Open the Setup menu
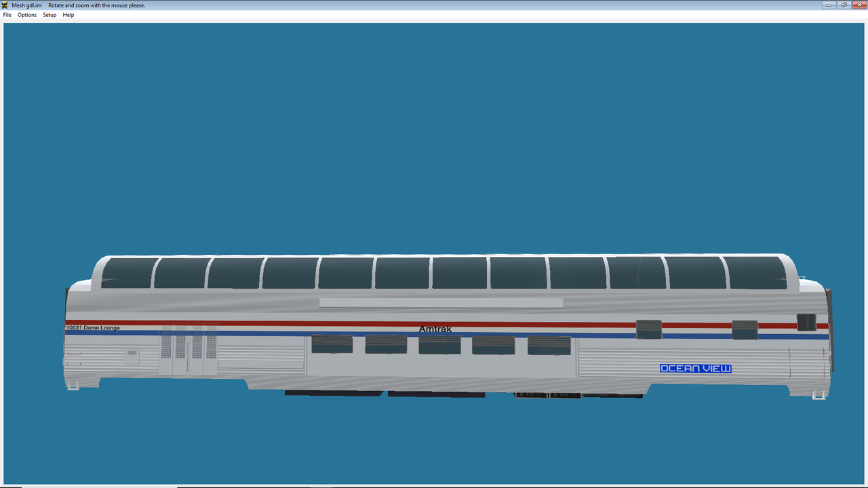The height and width of the screenshot is (488, 868). (50, 15)
